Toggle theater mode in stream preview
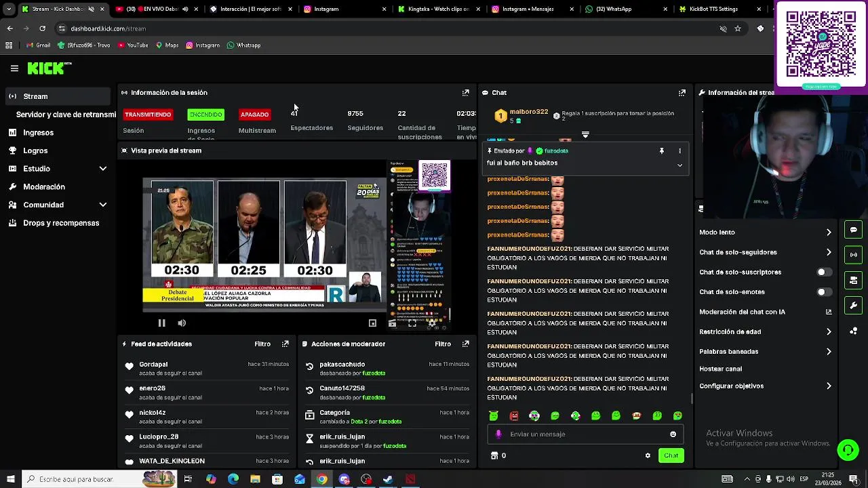Viewport: 868px width, 488px height. coord(372,323)
